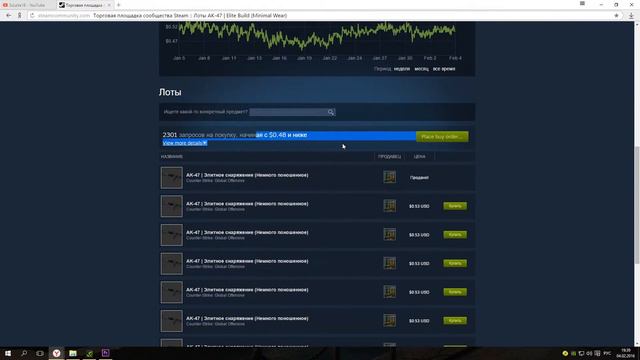The image size is (640, 360).
Task: Set price chart period to month (месяц)
Action: pyautogui.click(x=422, y=69)
